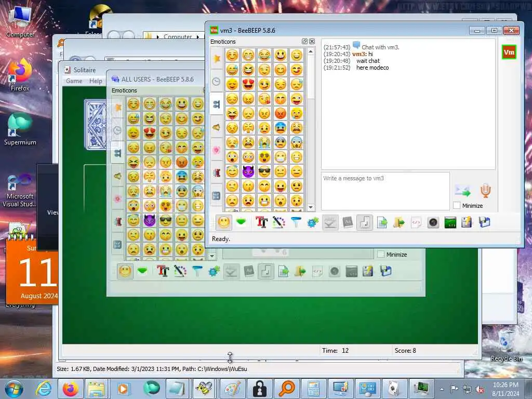Click music note icon in vm3 toolbar
Viewport: 532px width, 399px height.
click(365, 222)
